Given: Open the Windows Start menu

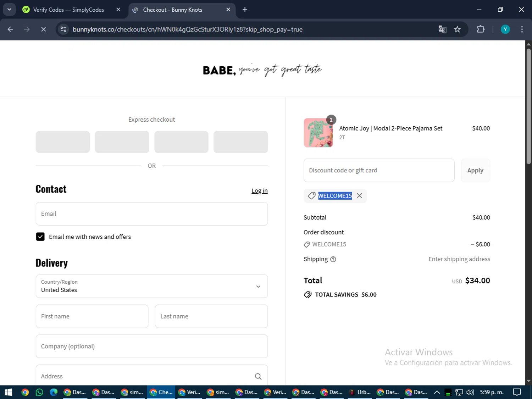Looking at the screenshot, I should [x=9, y=392].
